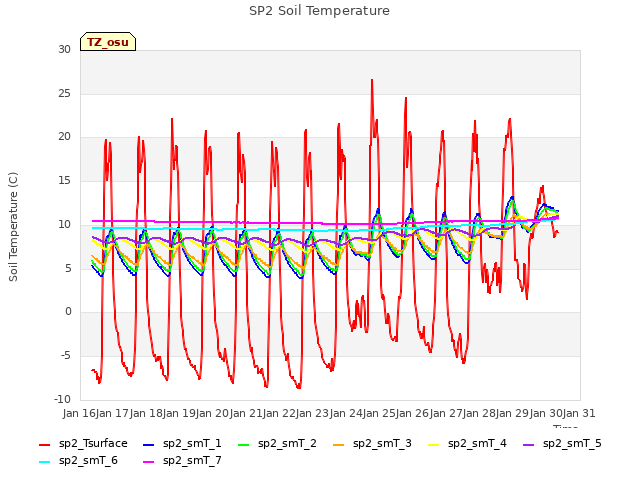Image resolution: width=640 pixels, height=480 pixels.
Task: Click the -10 y-axis tick label
Action: pos(62,399)
